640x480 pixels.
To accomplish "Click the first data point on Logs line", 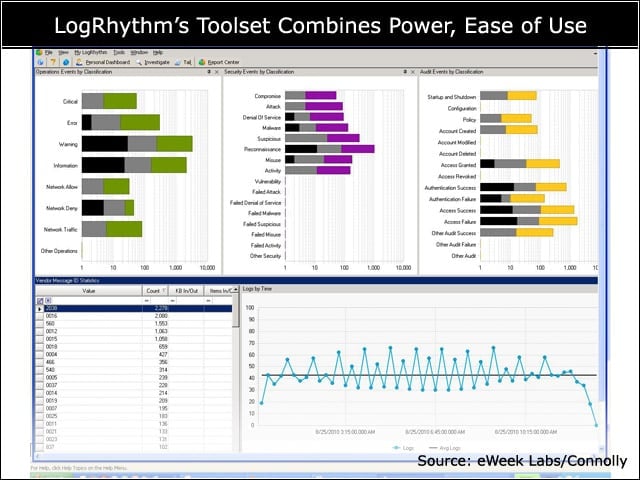I will pos(261,403).
